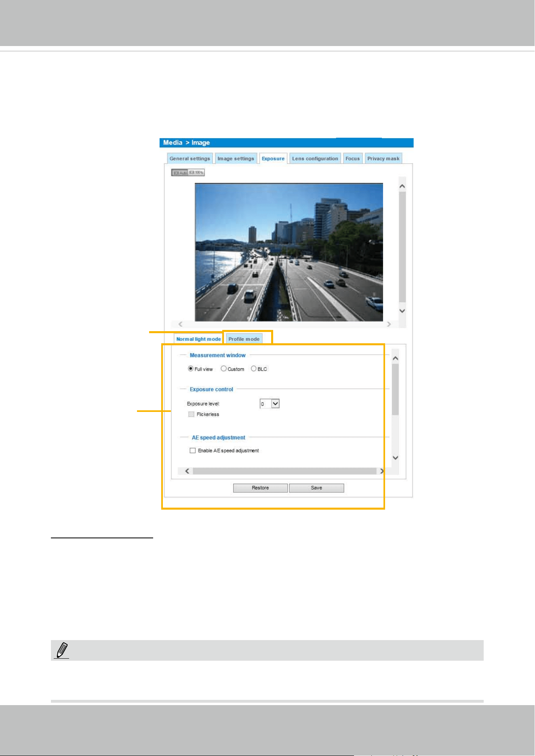Open the Exposure level dropdown
535x756 pixels.
270,403
